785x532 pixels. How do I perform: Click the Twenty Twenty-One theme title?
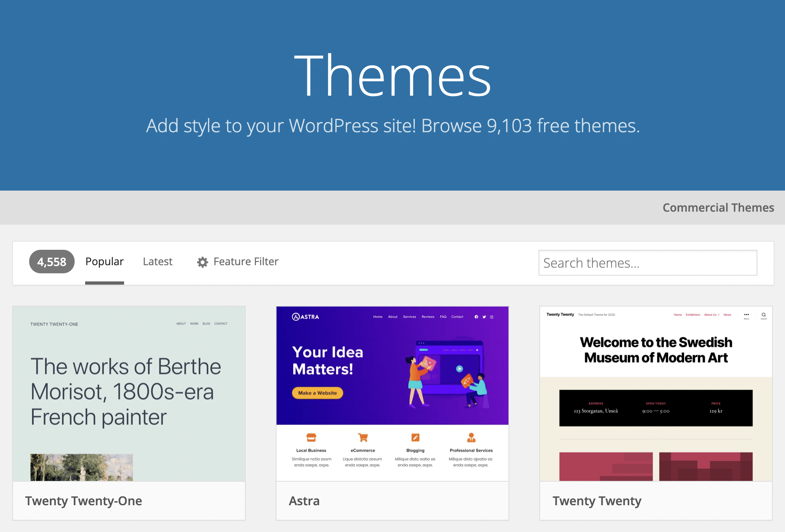84,501
